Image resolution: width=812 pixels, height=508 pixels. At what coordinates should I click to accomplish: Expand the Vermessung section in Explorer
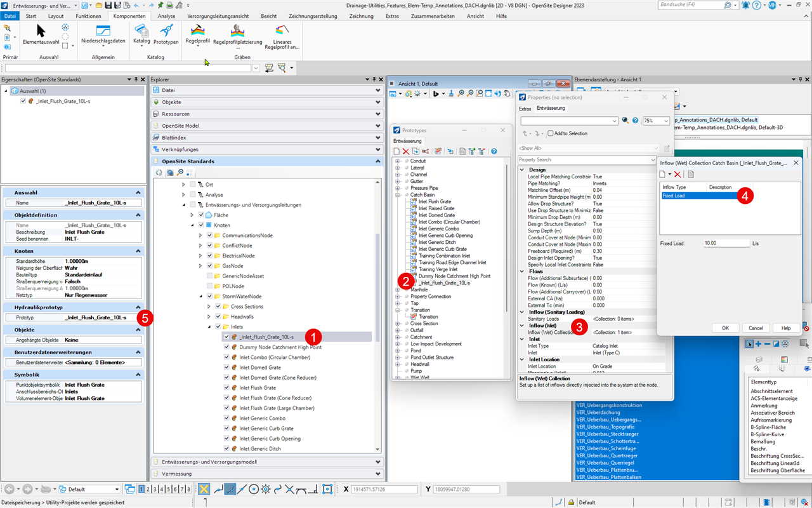[379, 474]
